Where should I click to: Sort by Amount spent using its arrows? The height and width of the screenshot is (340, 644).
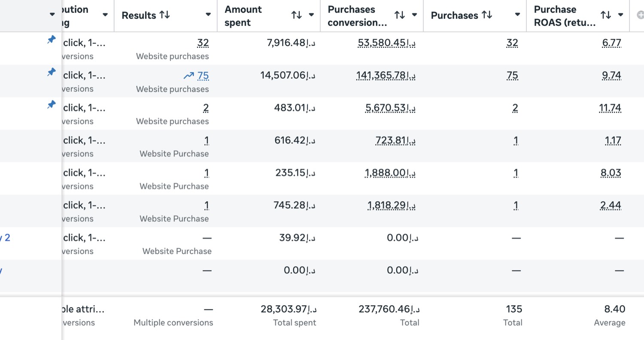pos(297,15)
